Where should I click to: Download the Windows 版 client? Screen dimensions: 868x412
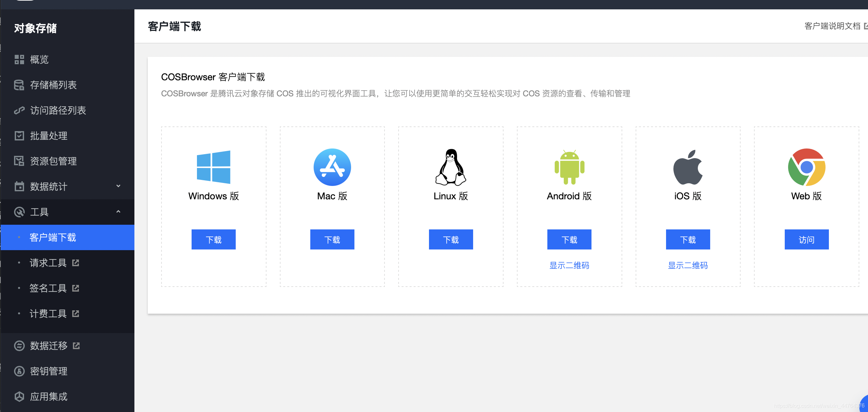214,239
